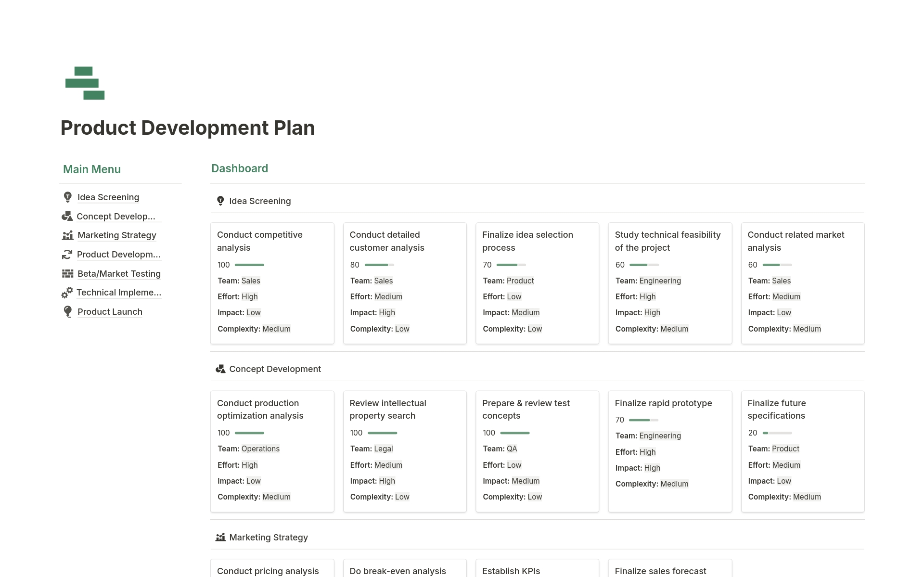Click the Technical Implementation gear icon
This screenshot has width=924, height=577.
[67, 293]
